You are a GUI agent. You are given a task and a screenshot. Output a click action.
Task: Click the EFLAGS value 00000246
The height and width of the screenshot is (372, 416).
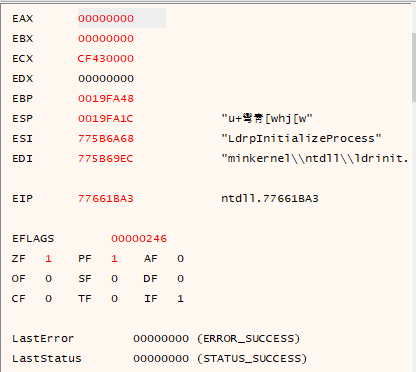click(139, 238)
